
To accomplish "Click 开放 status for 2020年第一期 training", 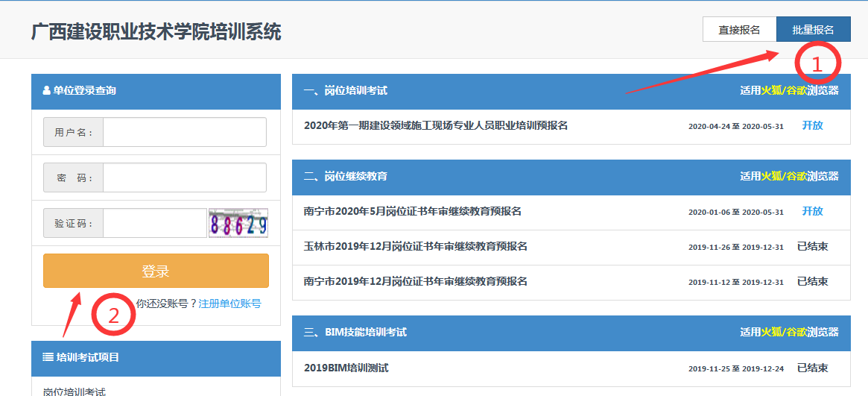I will [x=812, y=126].
